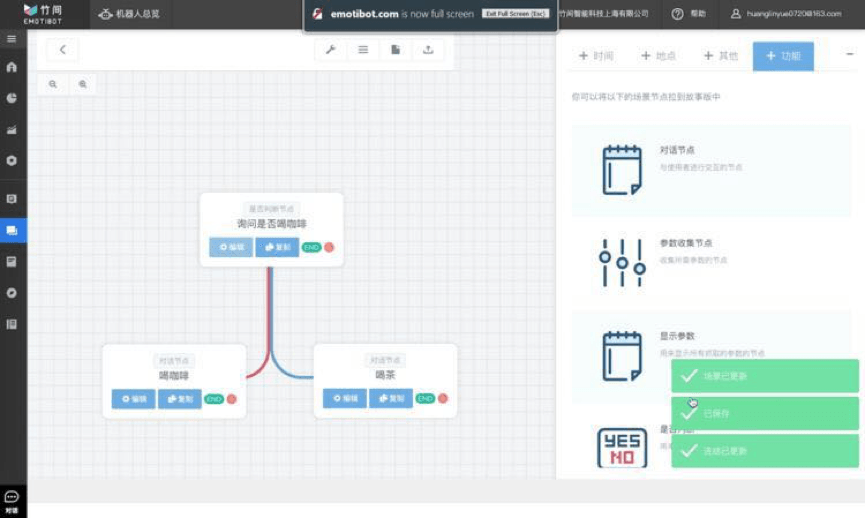The image size is (865, 518).
Task: Toggle the END badge on 询问是否喝咖啡 node
Action: pos(311,247)
